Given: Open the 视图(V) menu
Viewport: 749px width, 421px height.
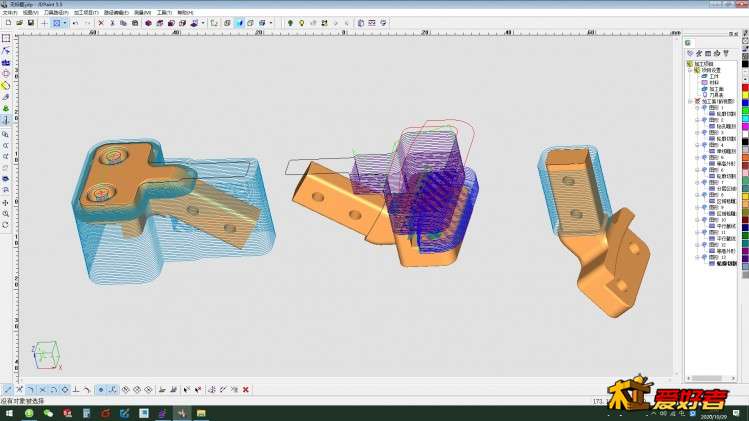Looking at the screenshot, I should (x=31, y=12).
